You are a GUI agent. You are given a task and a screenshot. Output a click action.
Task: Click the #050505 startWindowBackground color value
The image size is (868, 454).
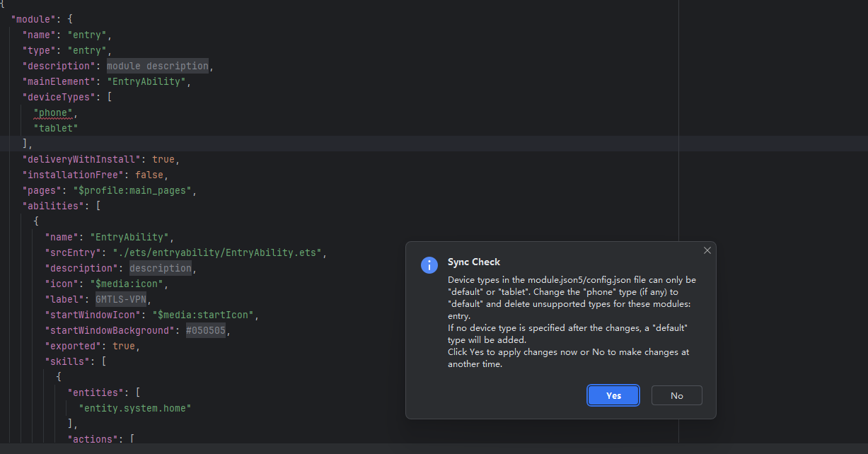click(x=206, y=330)
